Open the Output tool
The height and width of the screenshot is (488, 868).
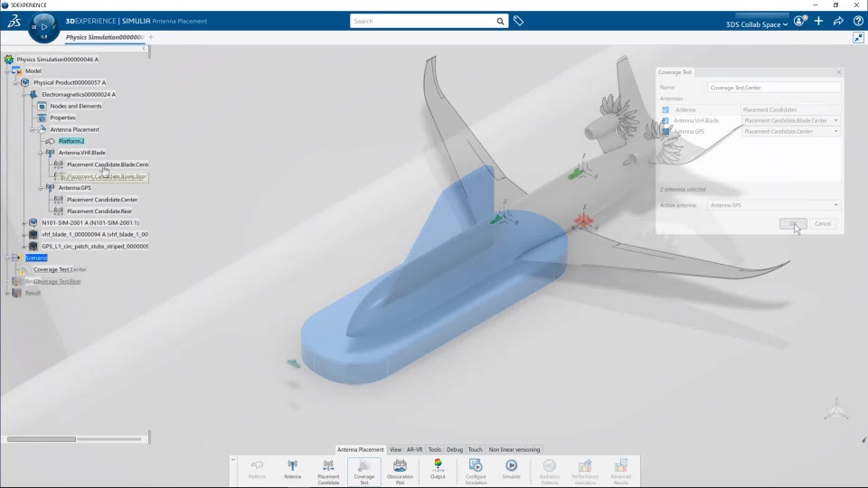438,470
